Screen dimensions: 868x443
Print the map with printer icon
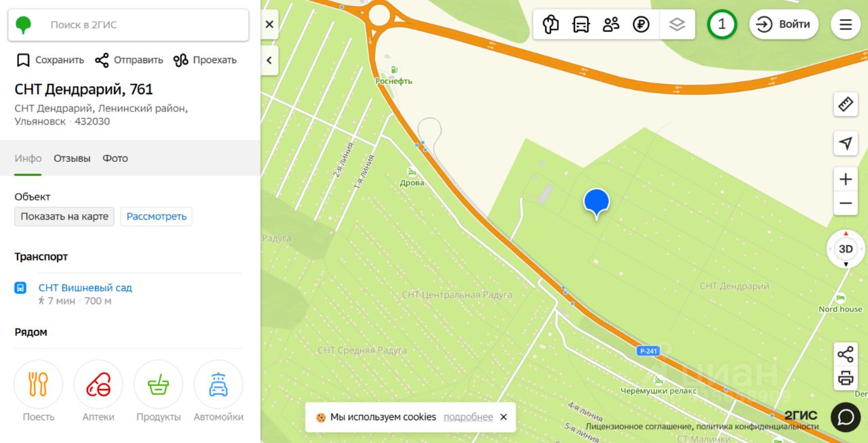click(846, 378)
